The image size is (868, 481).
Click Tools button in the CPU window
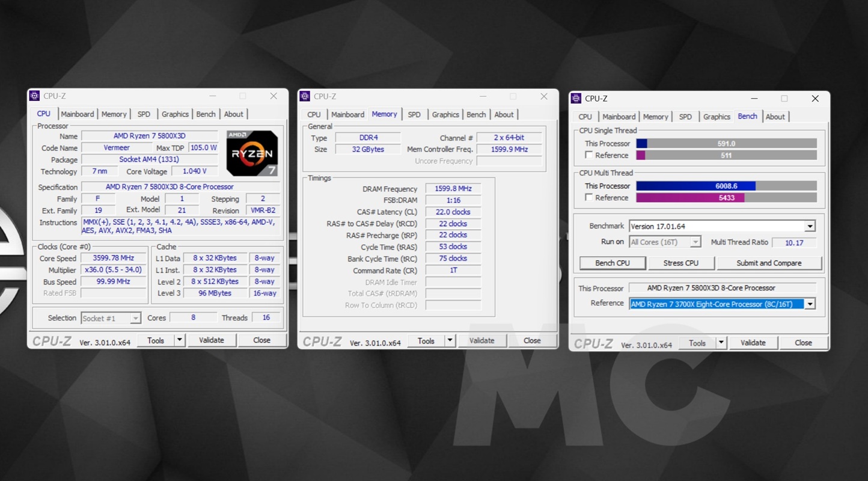156,340
